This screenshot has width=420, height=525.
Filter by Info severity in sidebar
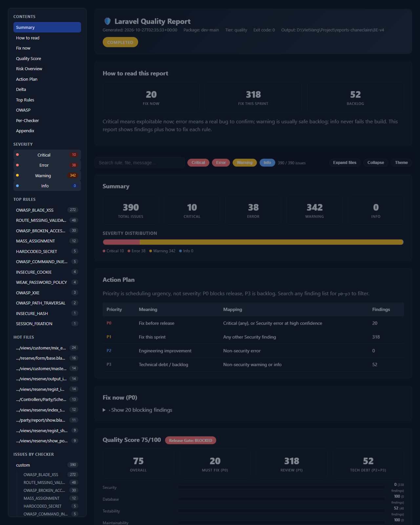(47, 186)
